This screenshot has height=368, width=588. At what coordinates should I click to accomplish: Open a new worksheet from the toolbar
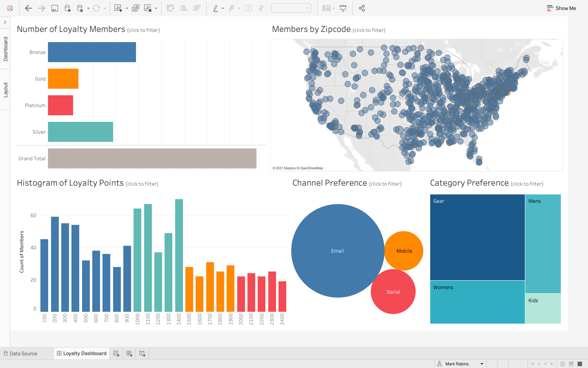click(118, 8)
